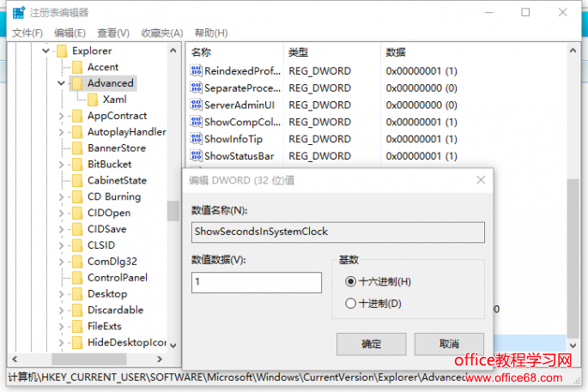588x392 pixels.
Task: Click tree pane right scroll arrow
Action: click(x=160, y=359)
